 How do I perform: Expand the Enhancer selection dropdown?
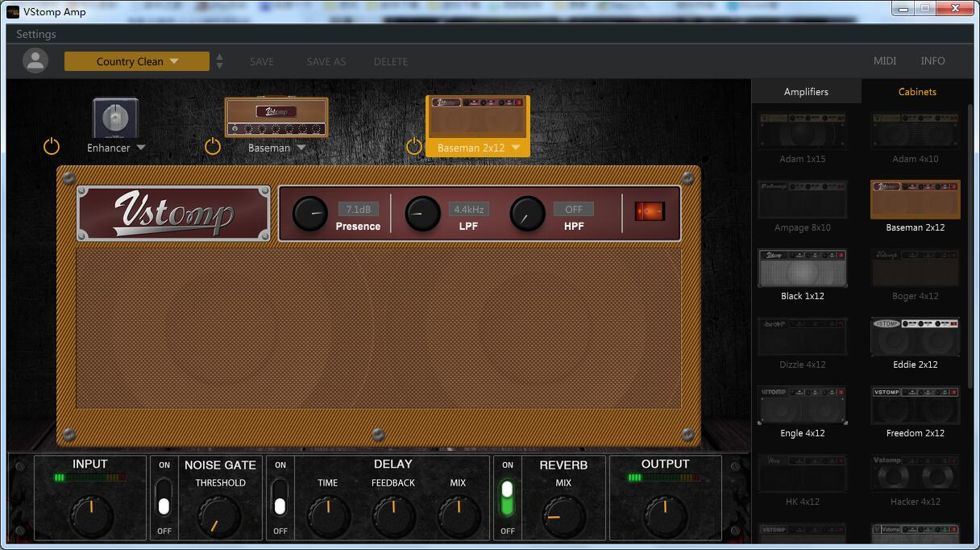[140, 148]
